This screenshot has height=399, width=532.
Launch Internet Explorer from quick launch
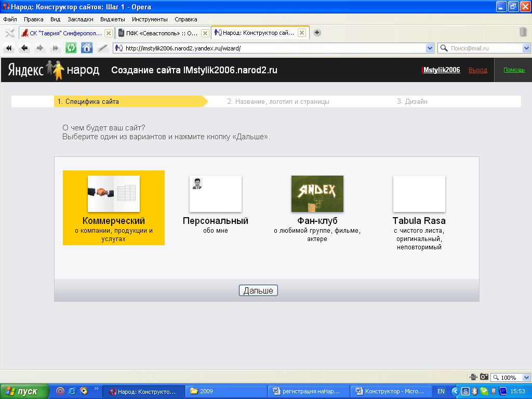point(72,391)
